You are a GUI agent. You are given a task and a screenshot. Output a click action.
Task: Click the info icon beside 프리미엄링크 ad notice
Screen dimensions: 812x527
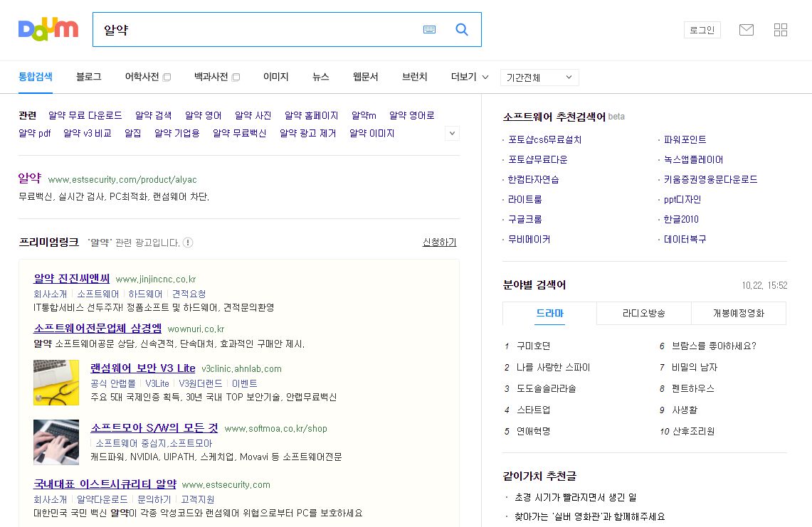tap(188, 243)
